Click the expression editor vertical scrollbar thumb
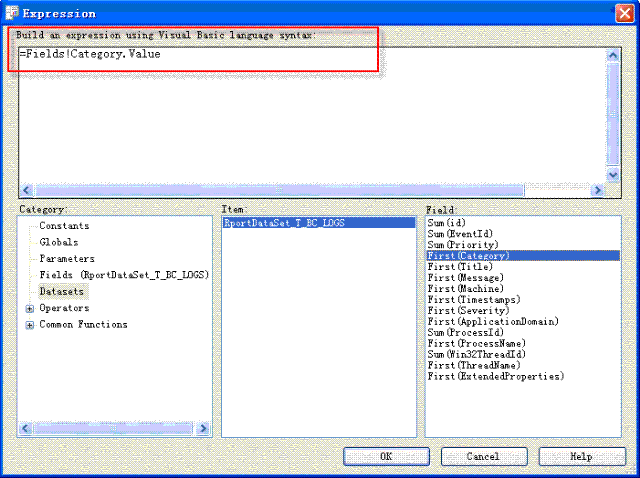The height and width of the screenshot is (478, 640). [x=613, y=114]
